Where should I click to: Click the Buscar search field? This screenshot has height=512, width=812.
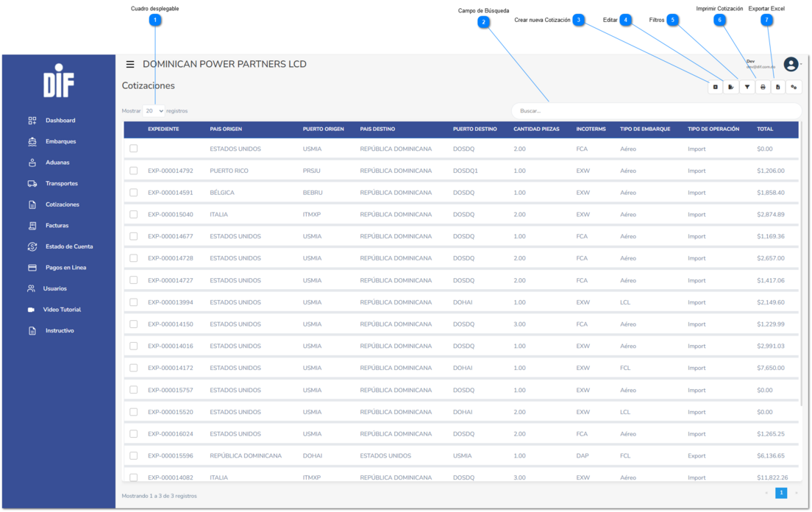click(656, 111)
